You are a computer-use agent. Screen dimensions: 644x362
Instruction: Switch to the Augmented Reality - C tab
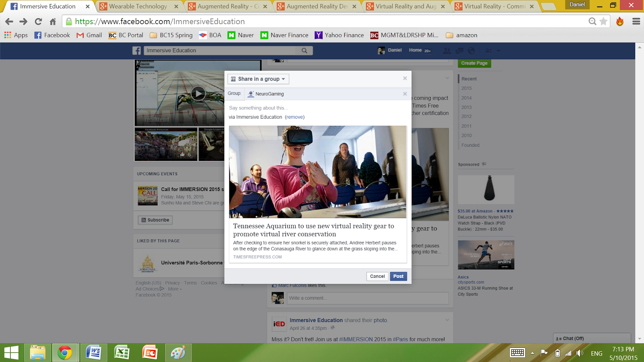tap(228, 6)
